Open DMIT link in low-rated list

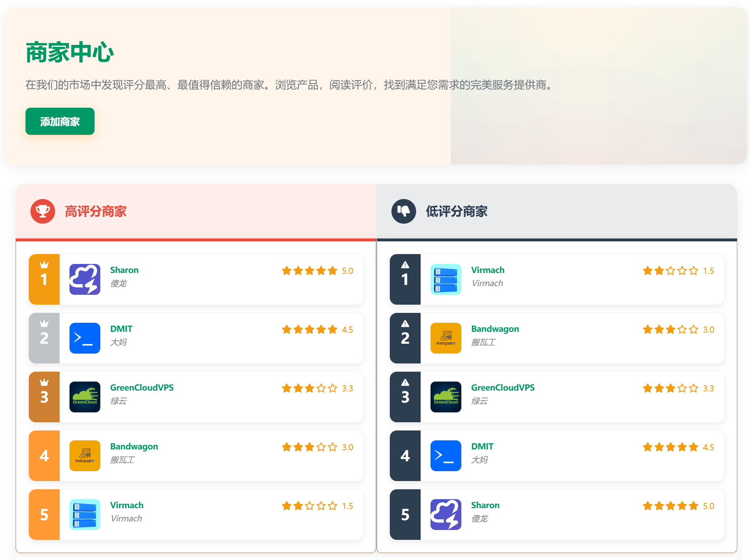pyautogui.click(x=482, y=447)
